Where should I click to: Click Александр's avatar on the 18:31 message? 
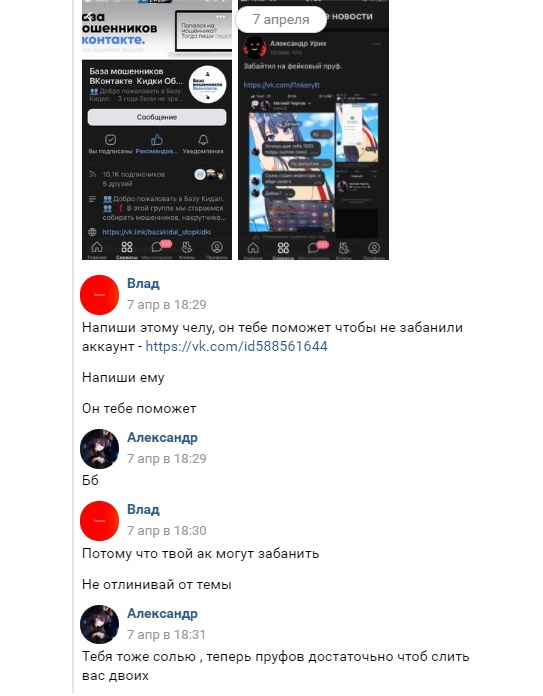99,625
